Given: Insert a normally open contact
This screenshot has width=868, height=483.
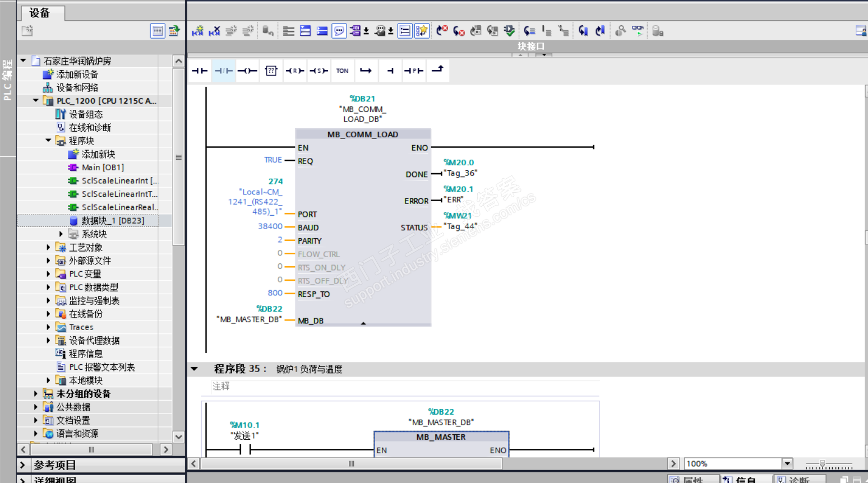Looking at the screenshot, I should coord(199,71).
